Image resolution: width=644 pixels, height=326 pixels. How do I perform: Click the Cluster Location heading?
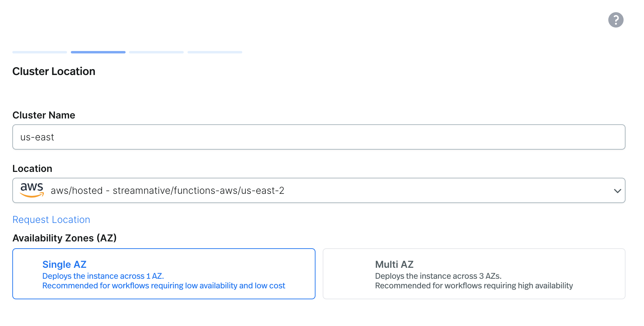click(54, 71)
